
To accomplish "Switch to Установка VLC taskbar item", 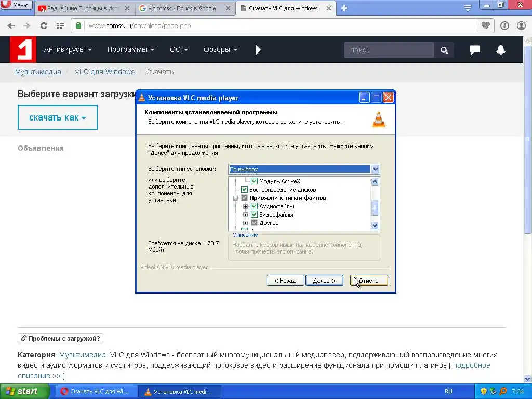I will [x=180, y=391].
